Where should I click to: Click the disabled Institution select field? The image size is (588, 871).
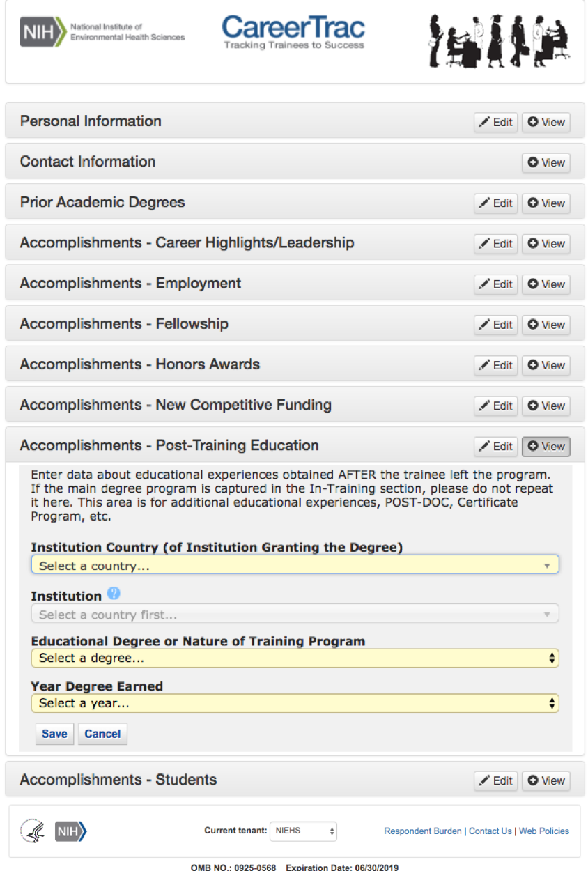tap(295, 615)
